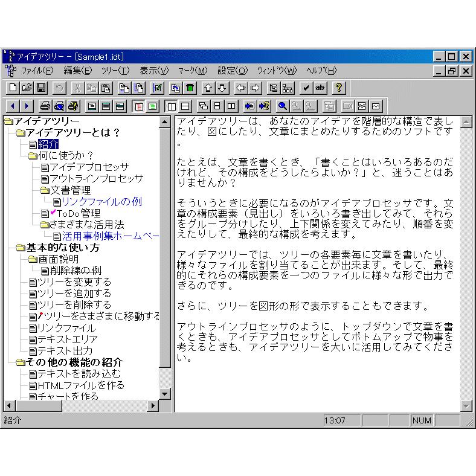Viewport: 476px width, 476px height.
Task: Open the マーク(M) menu
Action: pos(192,71)
